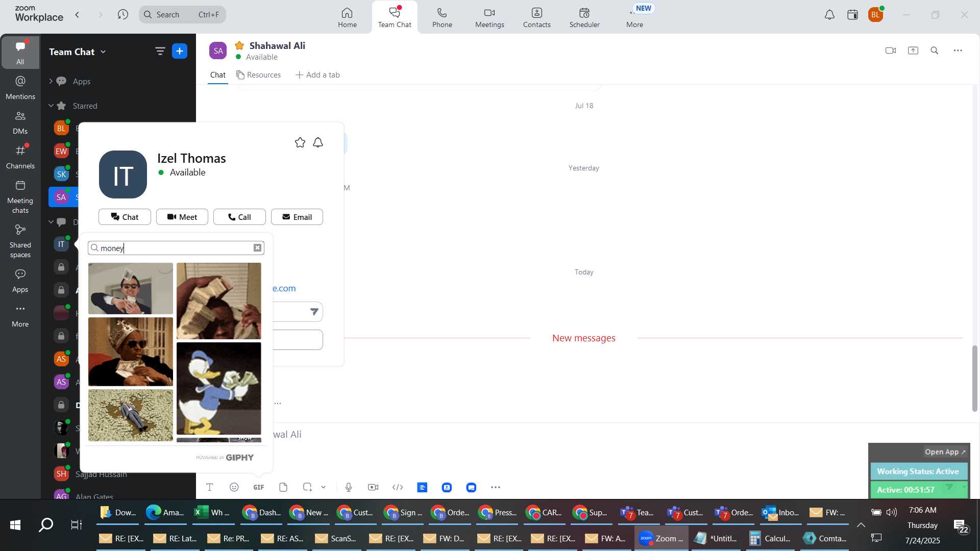The image size is (980, 551).
Task: Open the calendar icon in title bar
Action: 852,15
